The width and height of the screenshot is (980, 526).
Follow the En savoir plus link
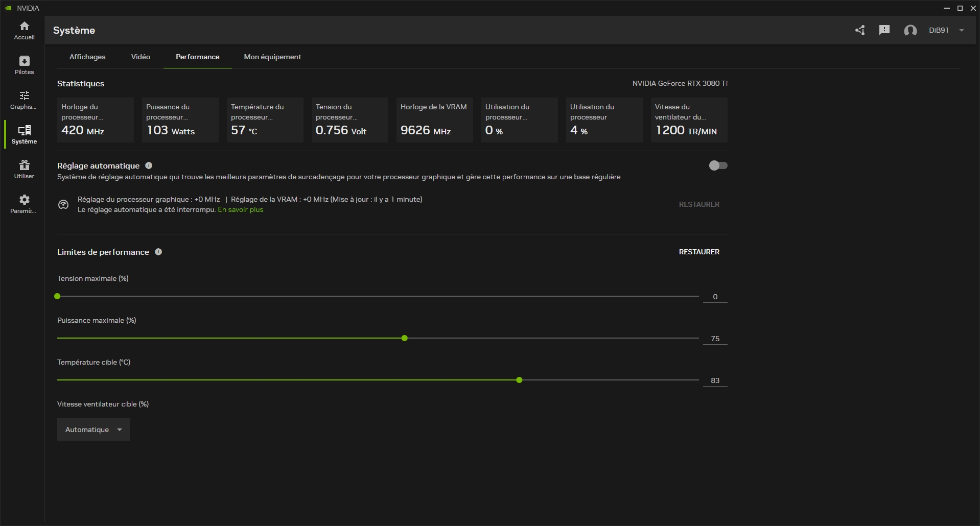241,210
